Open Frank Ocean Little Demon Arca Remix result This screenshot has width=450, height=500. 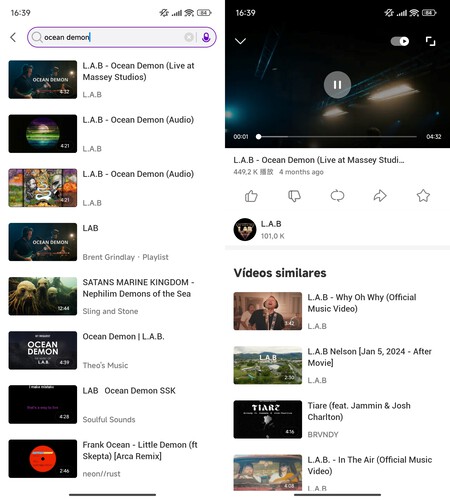[x=112, y=459]
